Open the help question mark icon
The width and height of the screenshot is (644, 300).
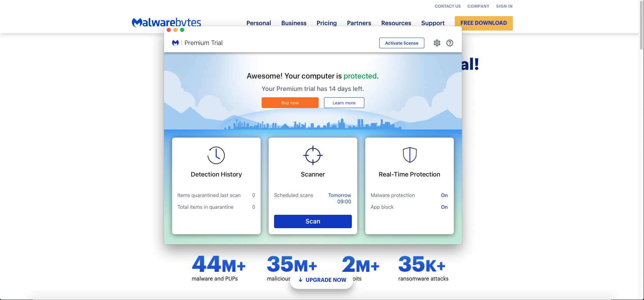(x=450, y=43)
